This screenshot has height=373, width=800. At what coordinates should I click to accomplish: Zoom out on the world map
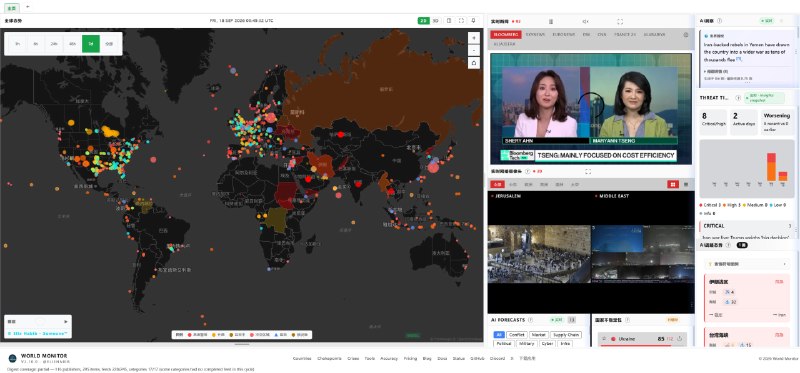tap(474, 50)
